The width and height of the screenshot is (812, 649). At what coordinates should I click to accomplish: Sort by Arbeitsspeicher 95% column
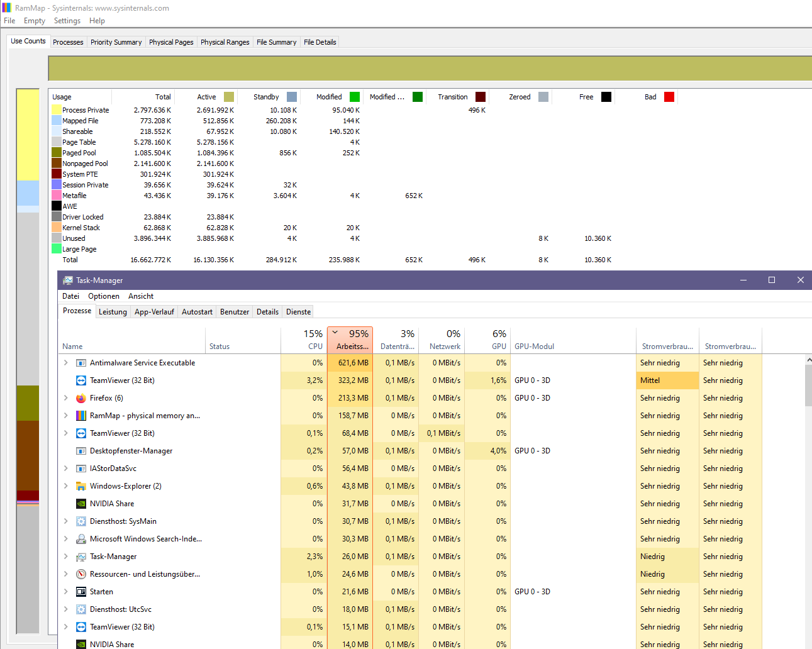[x=350, y=340]
